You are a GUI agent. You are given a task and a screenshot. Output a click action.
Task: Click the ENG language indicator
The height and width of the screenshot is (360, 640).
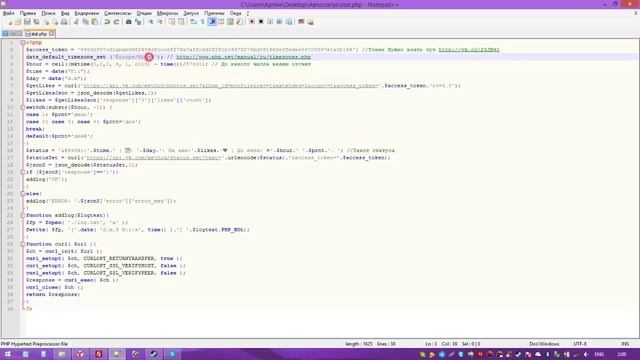[x=599, y=354]
